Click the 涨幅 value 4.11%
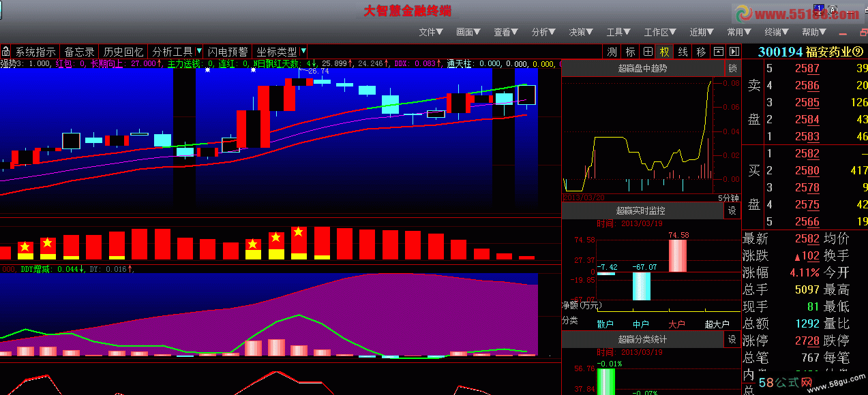Screen dimensions: 868x395 coord(805,272)
